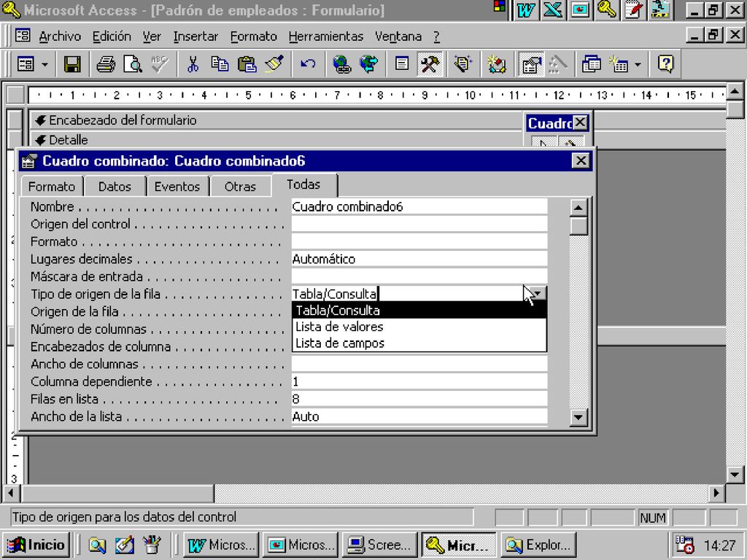Click the taskbar clock 14:27
This screenshot has height=560, width=747.
(x=719, y=545)
